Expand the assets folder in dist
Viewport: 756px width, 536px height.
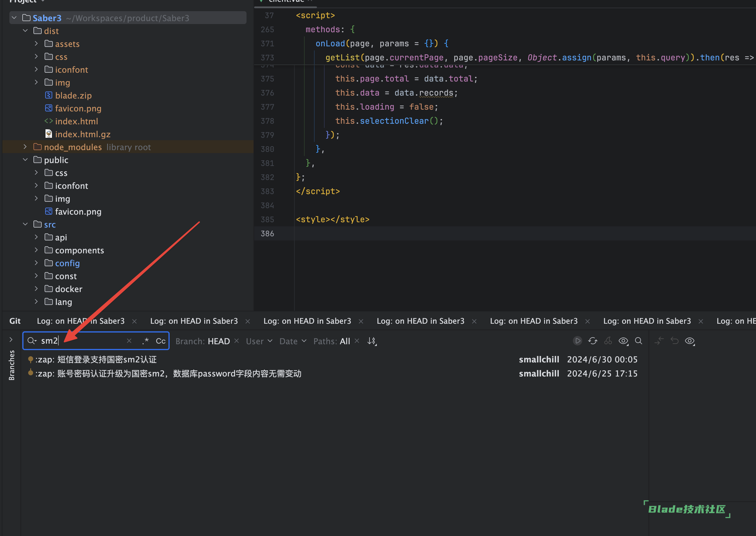(x=36, y=43)
